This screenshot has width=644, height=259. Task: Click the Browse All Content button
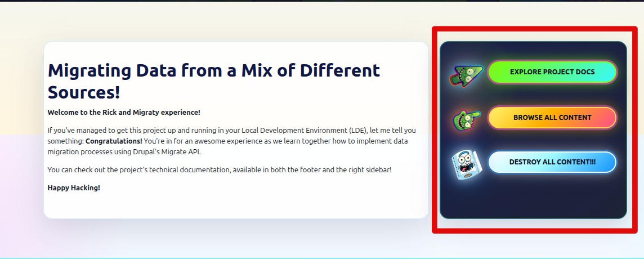(x=552, y=118)
